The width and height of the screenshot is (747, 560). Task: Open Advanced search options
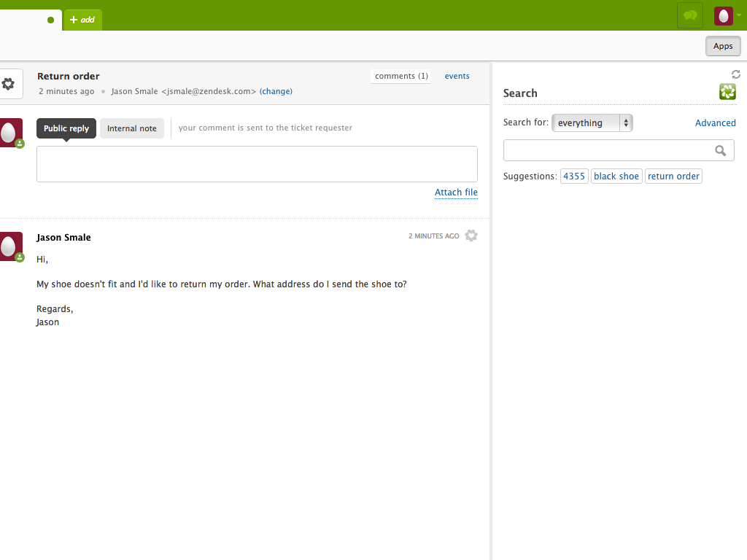(715, 122)
